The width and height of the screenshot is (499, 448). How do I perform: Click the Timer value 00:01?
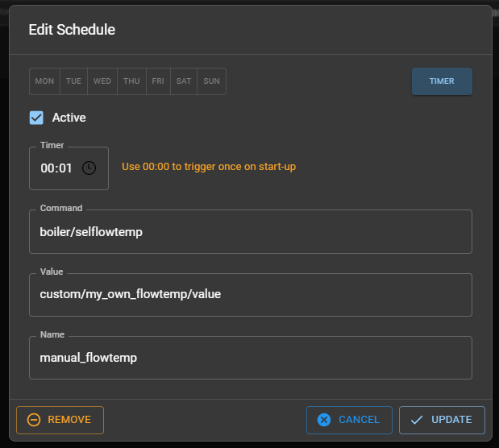(56, 168)
